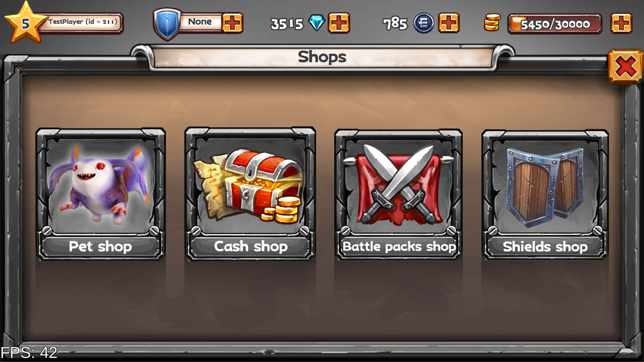Add gold with the plus beside 5450/30000

tap(621, 23)
